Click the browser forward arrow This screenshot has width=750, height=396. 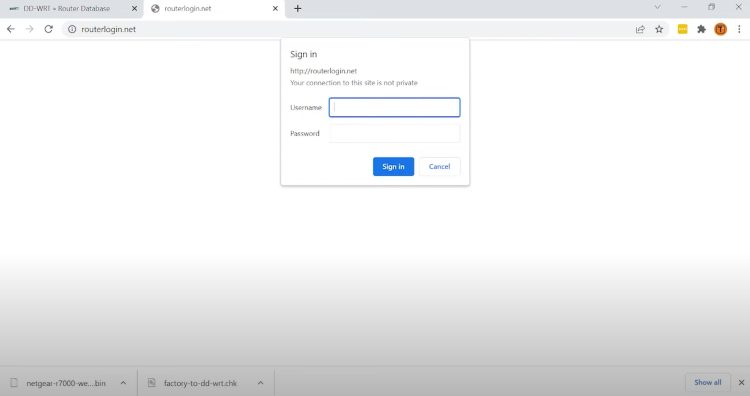30,29
